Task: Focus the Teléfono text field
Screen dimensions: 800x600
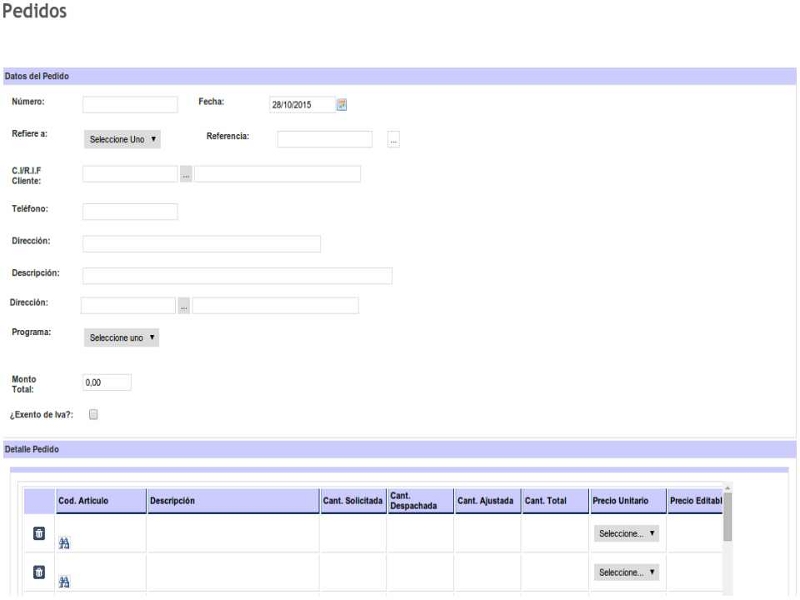Action: click(x=130, y=211)
